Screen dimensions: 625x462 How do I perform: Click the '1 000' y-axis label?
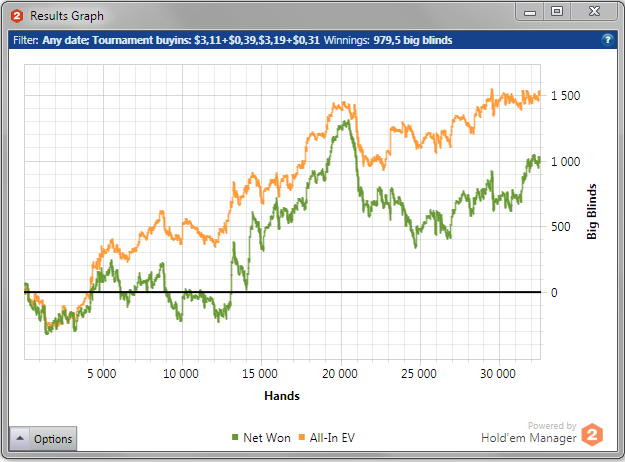[x=566, y=162]
